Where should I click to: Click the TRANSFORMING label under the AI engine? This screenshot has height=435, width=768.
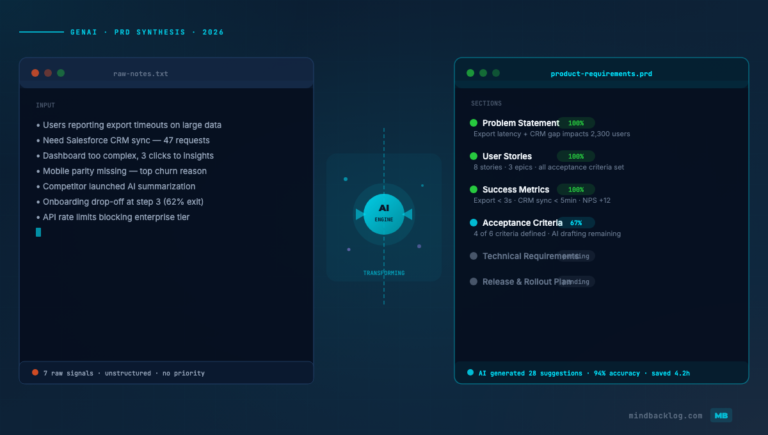click(384, 273)
